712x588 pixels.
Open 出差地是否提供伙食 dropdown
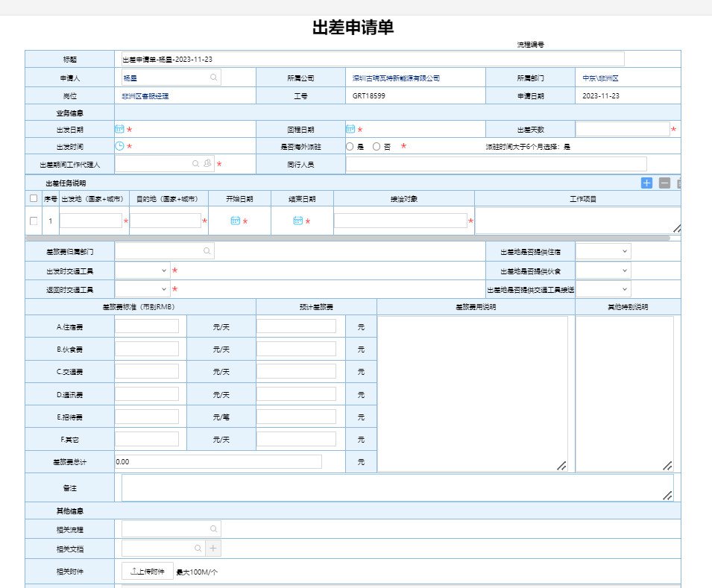[x=603, y=271]
